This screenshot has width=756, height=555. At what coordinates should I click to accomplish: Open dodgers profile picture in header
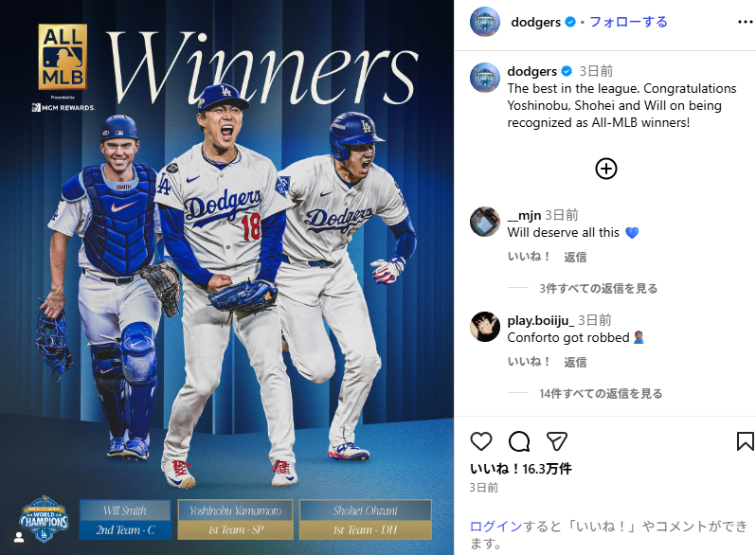[x=484, y=22]
